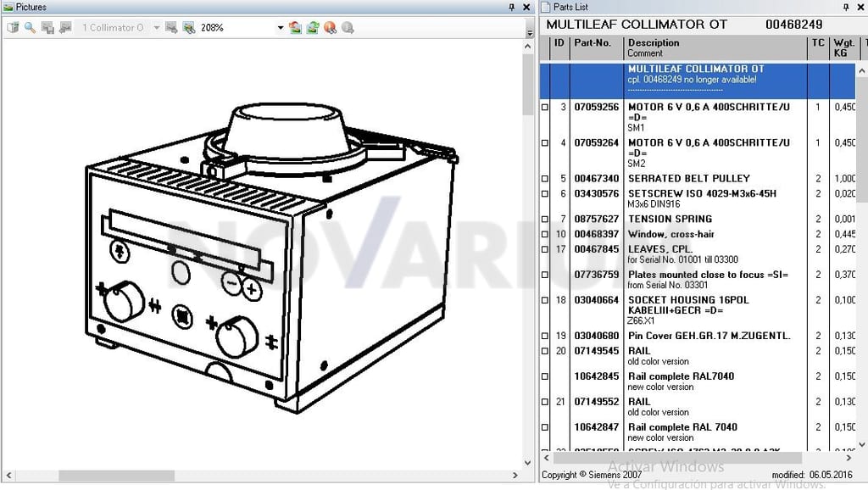Screen dimensions: 868x490
Task: Open the 208% zoom level dropdown arrow
Action: 280,28
